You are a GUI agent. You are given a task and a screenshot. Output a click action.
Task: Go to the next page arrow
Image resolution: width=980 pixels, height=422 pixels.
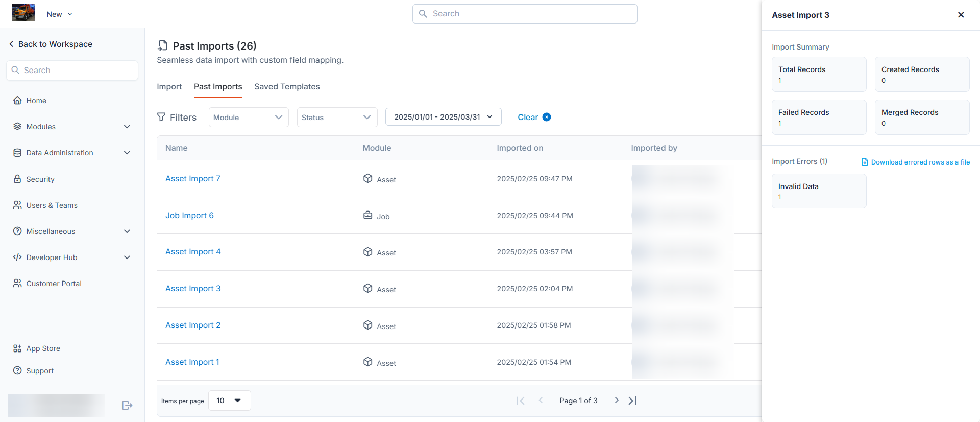tap(617, 401)
